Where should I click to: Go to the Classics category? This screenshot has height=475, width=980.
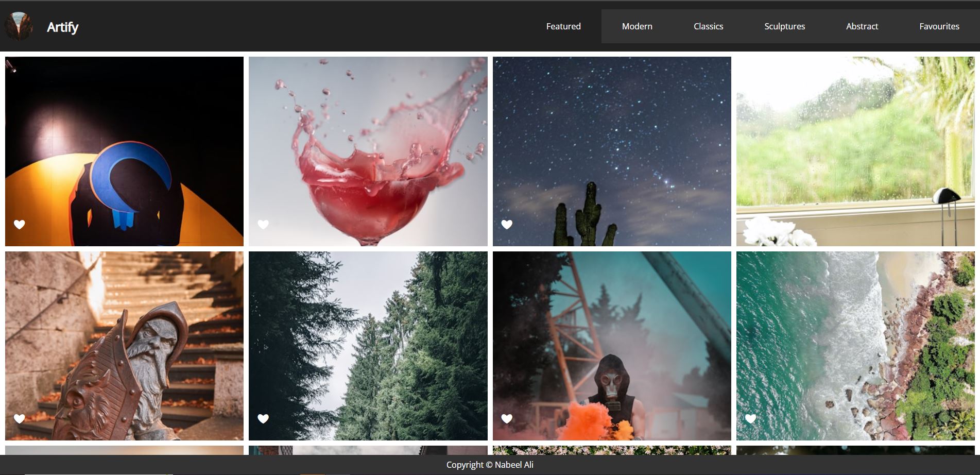[x=708, y=26]
